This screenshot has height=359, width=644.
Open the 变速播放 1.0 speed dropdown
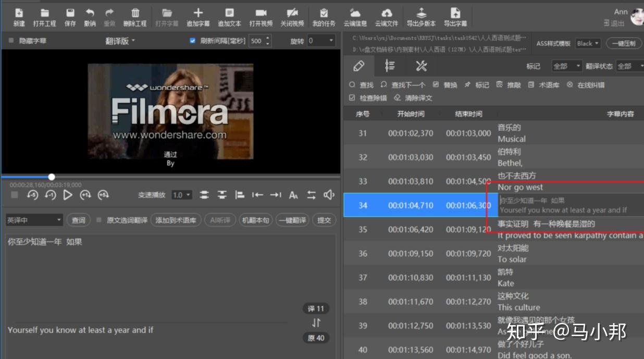182,195
